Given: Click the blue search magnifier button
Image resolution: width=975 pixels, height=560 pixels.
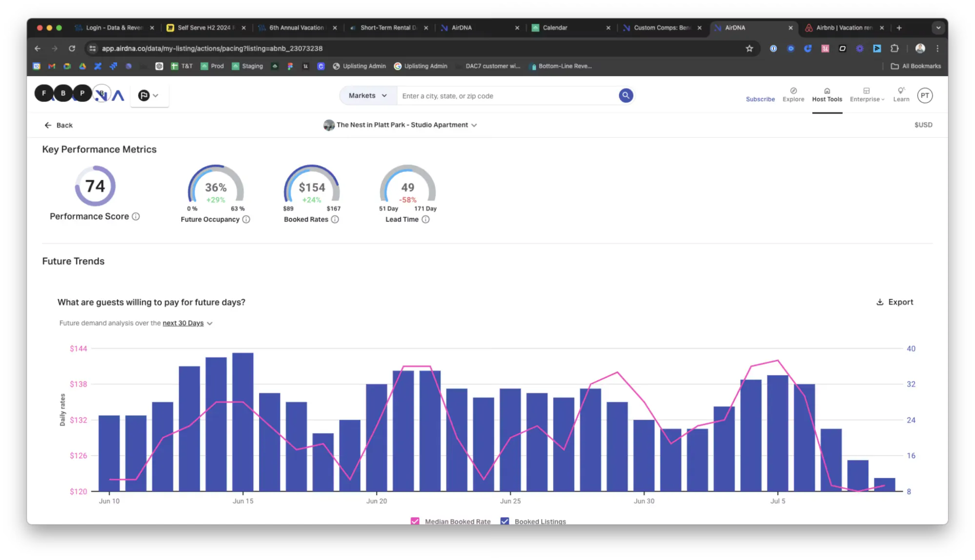Looking at the screenshot, I should (x=626, y=96).
